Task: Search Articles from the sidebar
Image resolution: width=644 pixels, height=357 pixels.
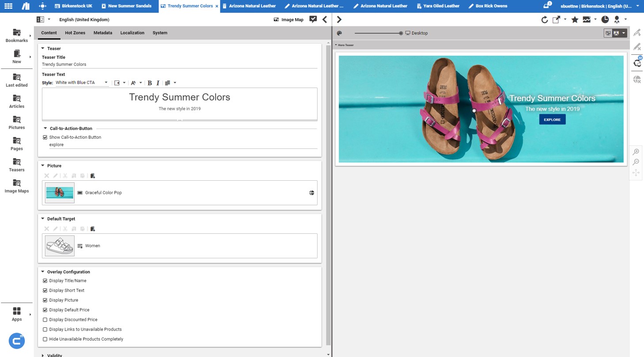Action: click(17, 101)
